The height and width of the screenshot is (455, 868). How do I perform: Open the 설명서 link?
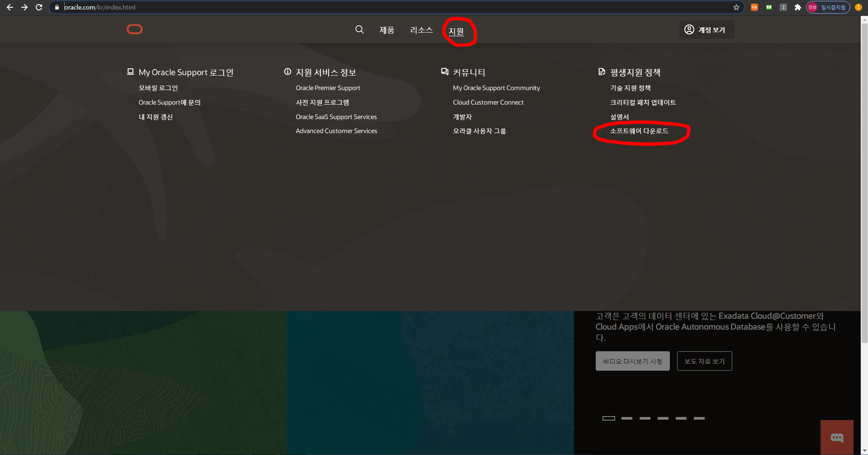(619, 117)
